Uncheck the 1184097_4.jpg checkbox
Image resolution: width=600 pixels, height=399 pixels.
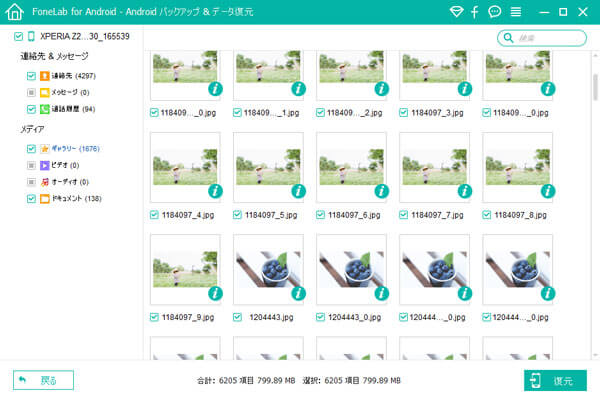click(x=154, y=215)
